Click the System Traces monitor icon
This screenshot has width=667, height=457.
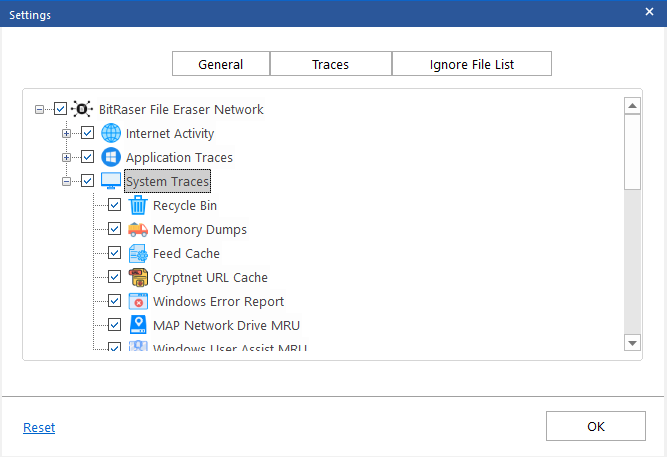tap(111, 181)
